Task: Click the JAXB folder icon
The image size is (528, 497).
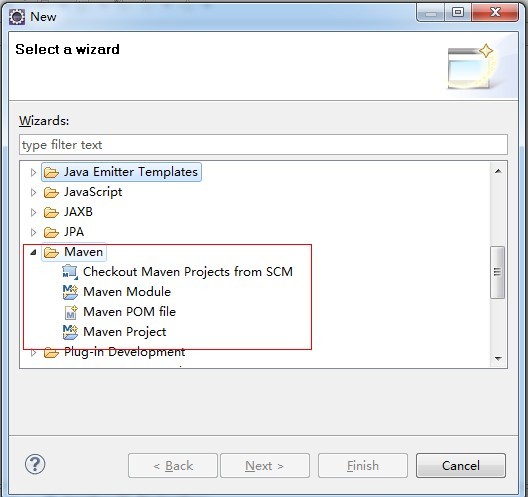Action: (51, 212)
